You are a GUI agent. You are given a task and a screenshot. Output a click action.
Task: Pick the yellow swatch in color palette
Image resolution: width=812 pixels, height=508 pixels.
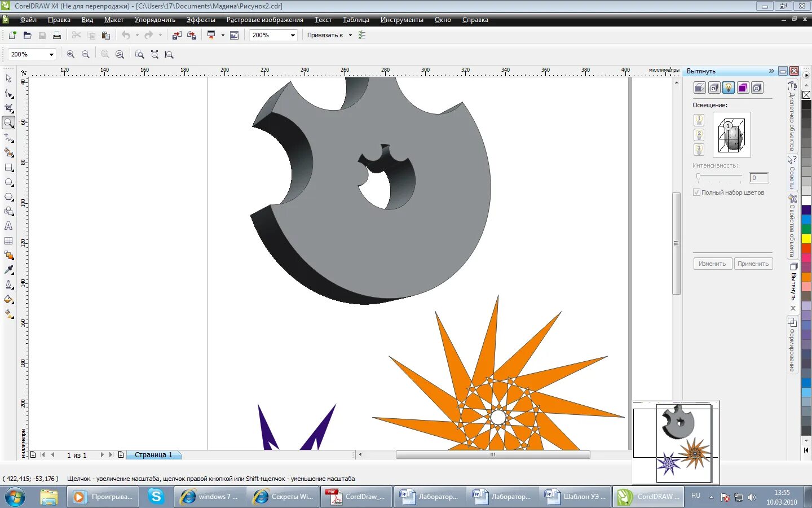click(806, 239)
